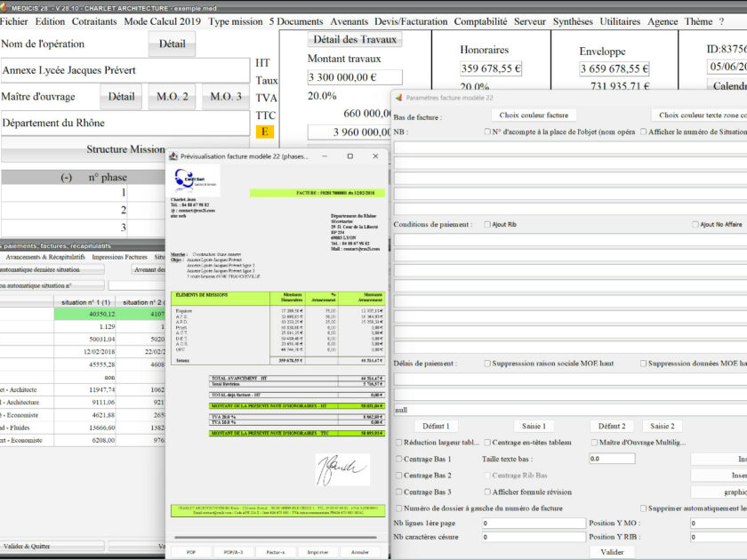Click the Saisie 1 button

coord(534,426)
